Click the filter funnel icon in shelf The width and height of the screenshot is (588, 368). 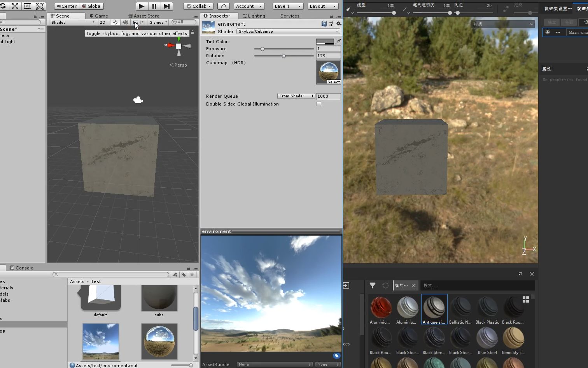pyautogui.click(x=372, y=285)
